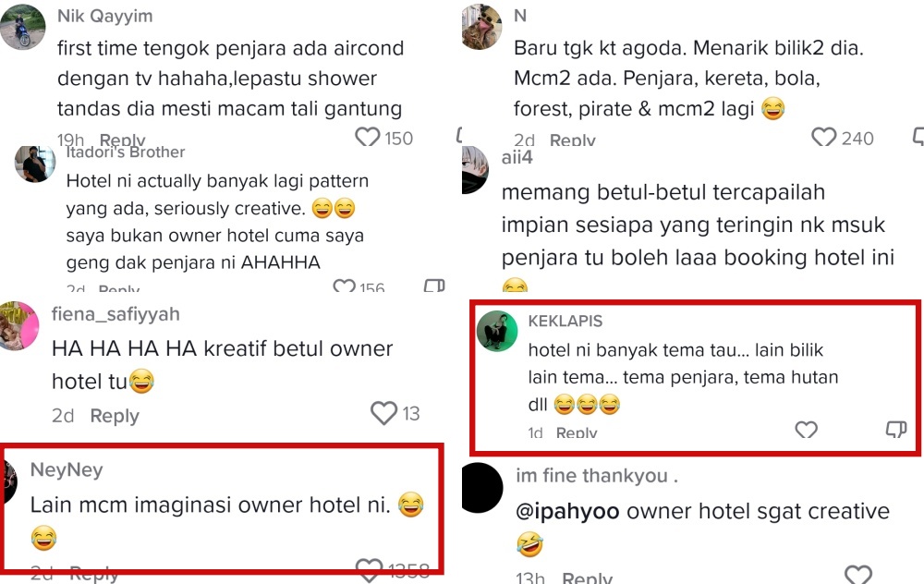Open NeyNey's username profile
Screen dimensions: 924x584
click(x=67, y=469)
